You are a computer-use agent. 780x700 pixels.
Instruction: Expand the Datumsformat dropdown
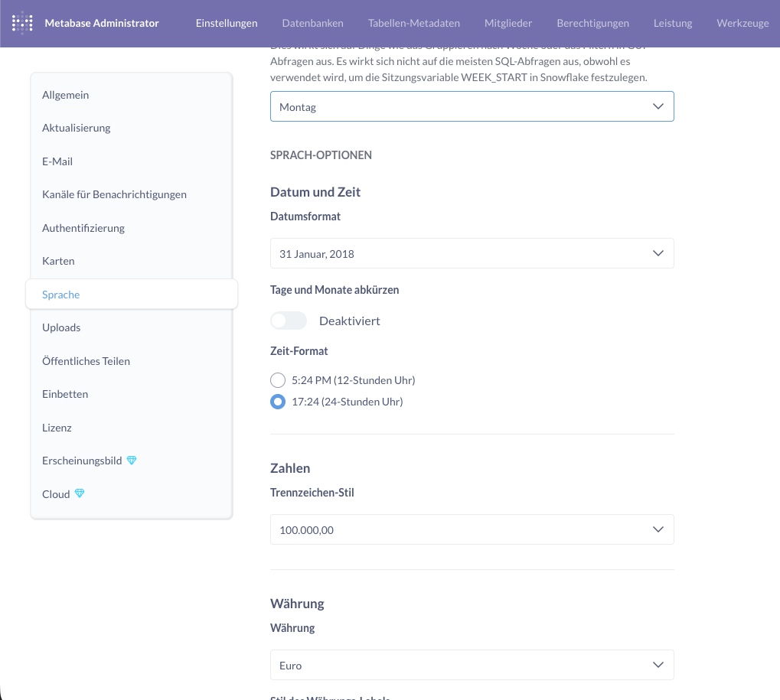(x=472, y=253)
